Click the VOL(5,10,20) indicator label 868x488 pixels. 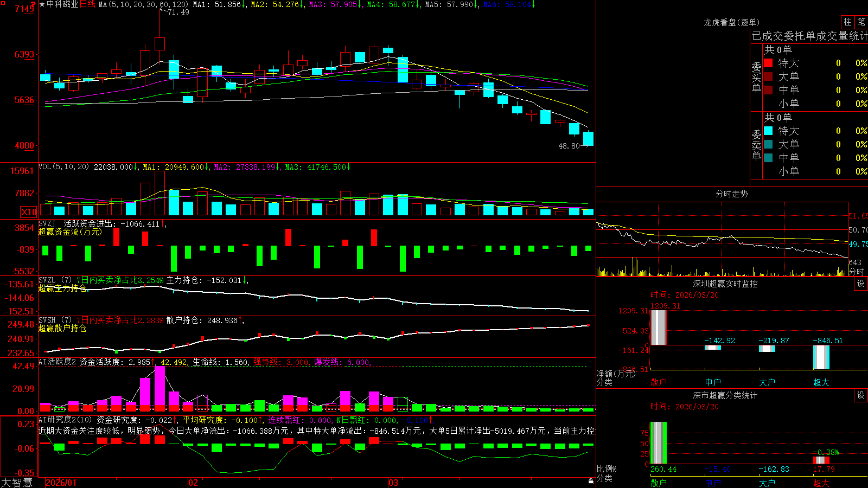(63, 167)
